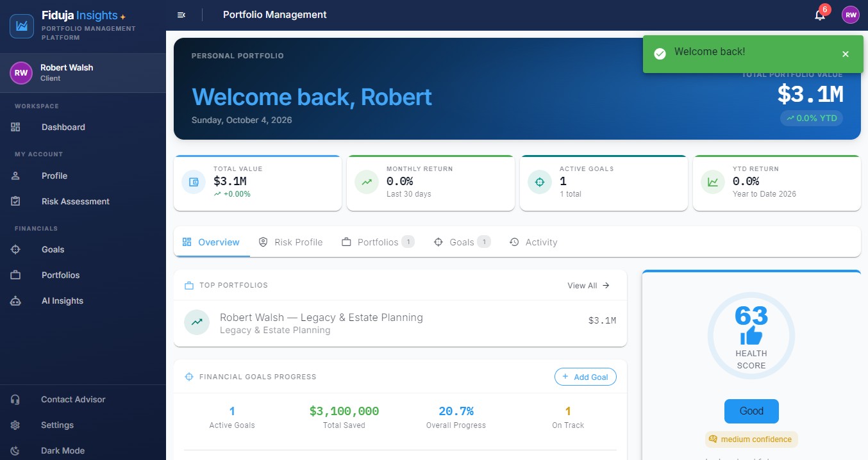Open Goals from the sidebar menu

coord(83,249)
